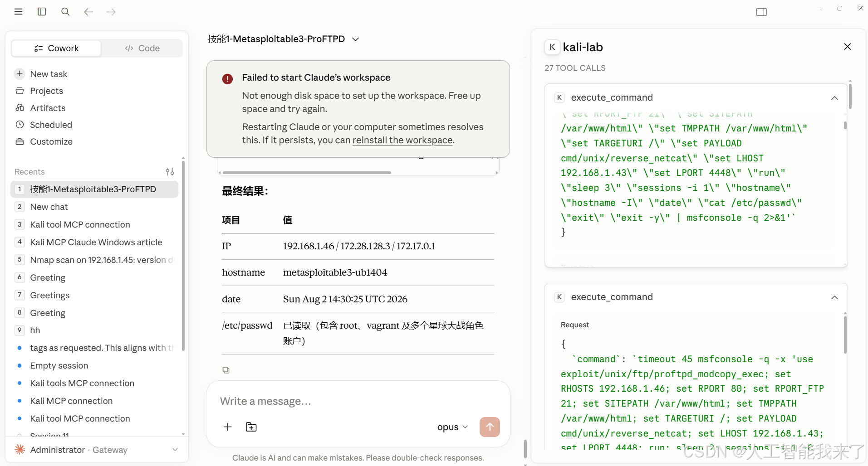Image resolution: width=868 pixels, height=466 pixels.
Task: Collapse the first execute_command tool call
Action: [x=834, y=98]
